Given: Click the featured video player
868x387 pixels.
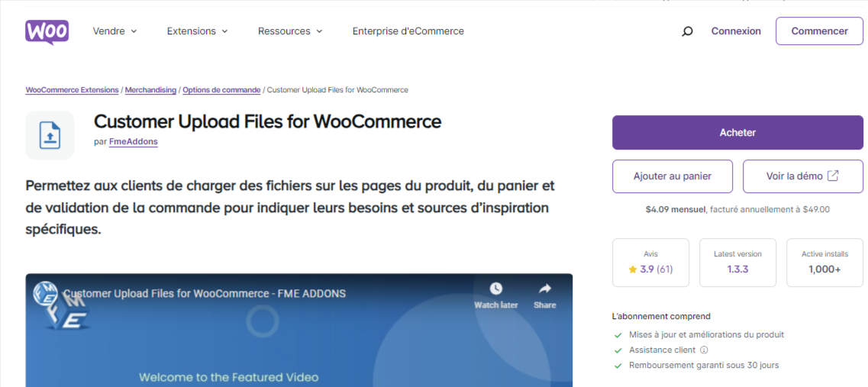Looking at the screenshot, I should click(299, 330).
